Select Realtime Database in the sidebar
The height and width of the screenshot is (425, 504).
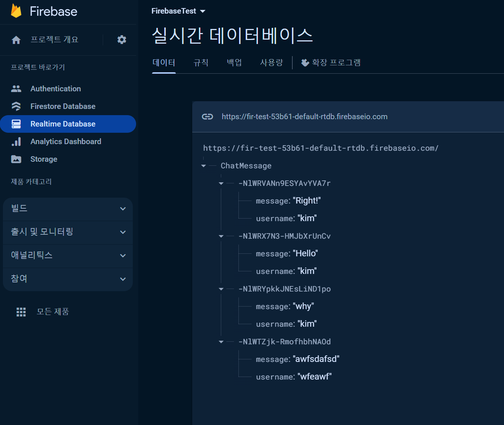pos(68,124)
